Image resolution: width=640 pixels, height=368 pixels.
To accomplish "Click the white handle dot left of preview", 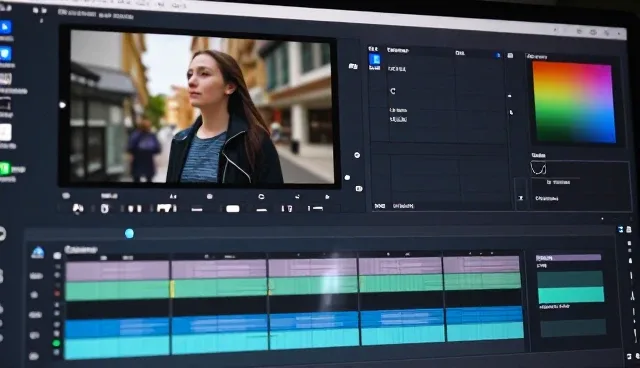I will pos(62,105).
